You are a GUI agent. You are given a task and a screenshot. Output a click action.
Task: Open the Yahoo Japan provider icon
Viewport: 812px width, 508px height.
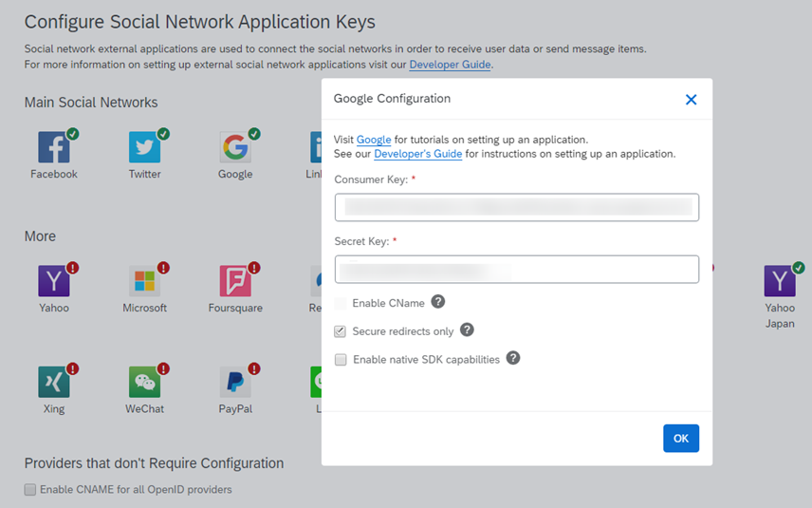[780, 281]
